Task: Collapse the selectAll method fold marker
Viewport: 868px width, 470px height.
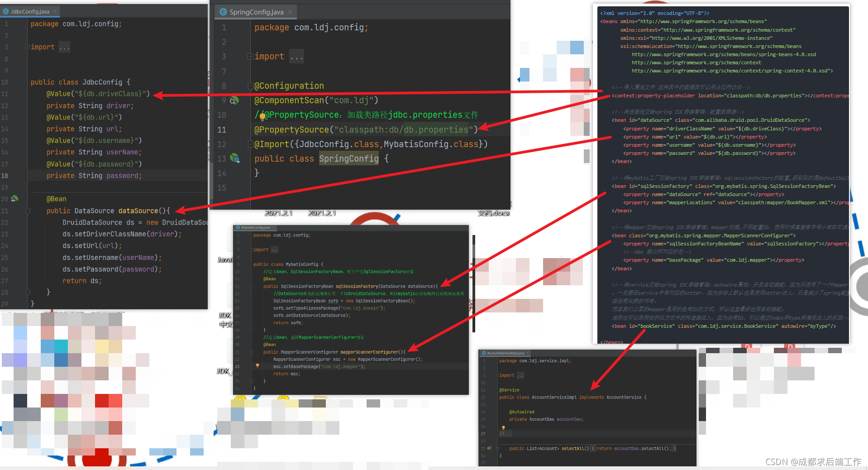Action: click(497, 448)
